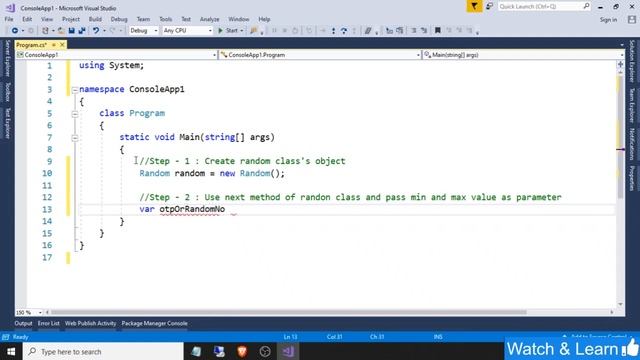Click the New Project toolbar icon
640x360 pixels.
coord(45,31)
